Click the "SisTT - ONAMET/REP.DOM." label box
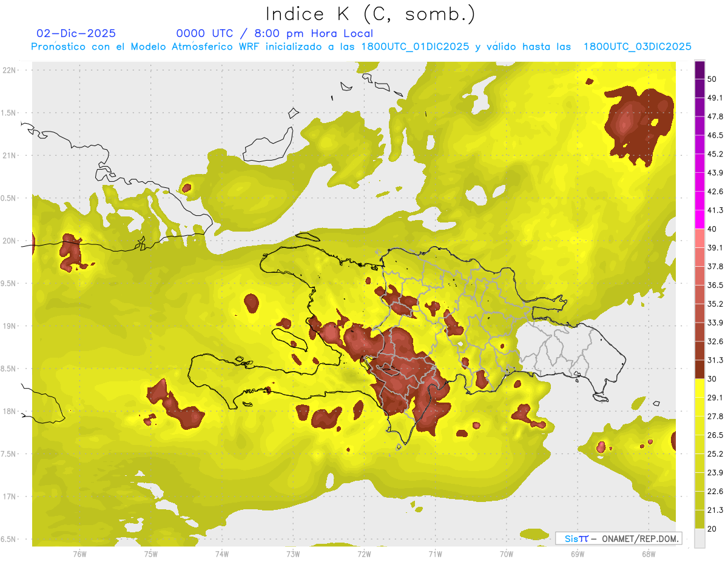Screen dimensions: 728x562 coord(618,538)
